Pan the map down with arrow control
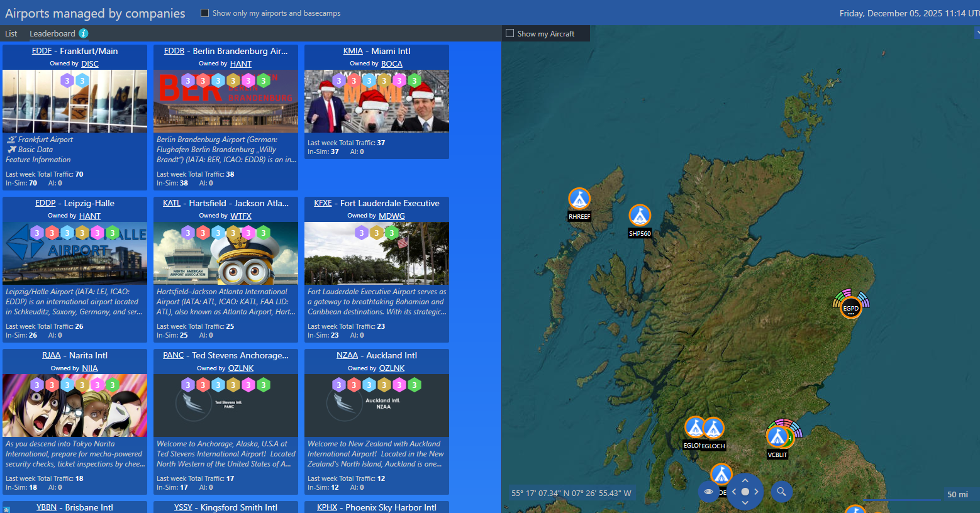 (745, 503)
